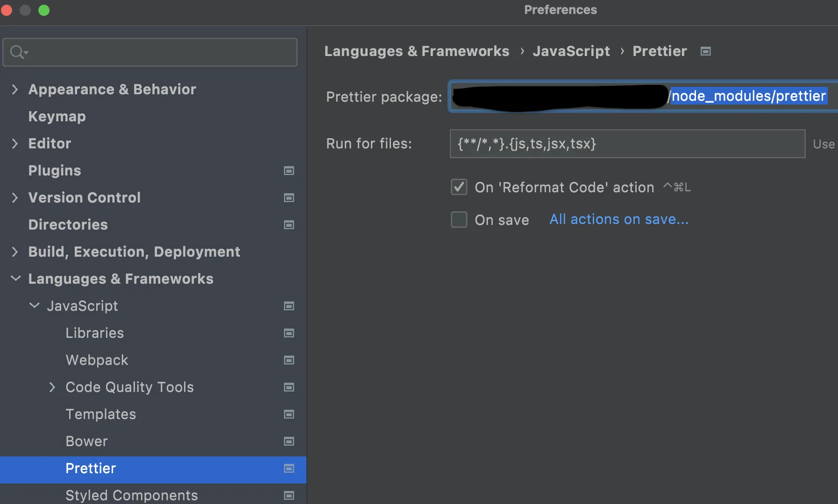Image resolution: width=838 pixels, height=504 pixels.
Task: Expand Appearance & Behavior section
Action: coord(15,89)
